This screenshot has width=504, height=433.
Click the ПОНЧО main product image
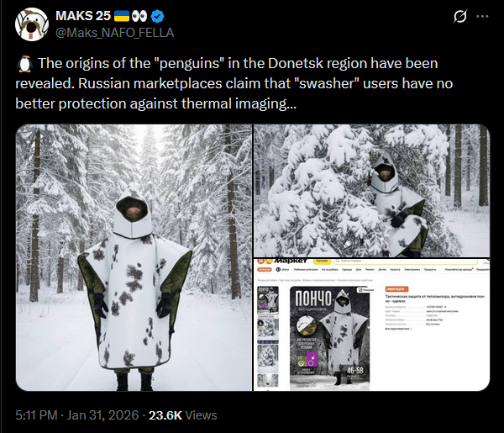click(330, 338)
